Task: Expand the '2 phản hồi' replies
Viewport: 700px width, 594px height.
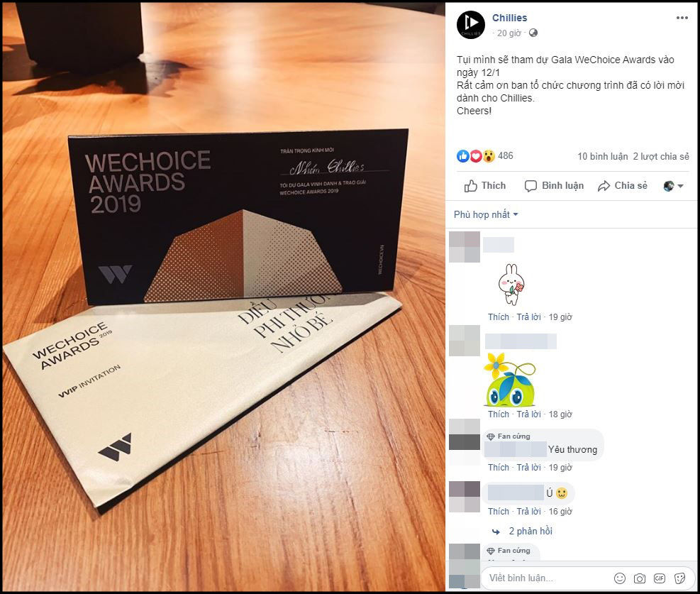Action: 530,532
